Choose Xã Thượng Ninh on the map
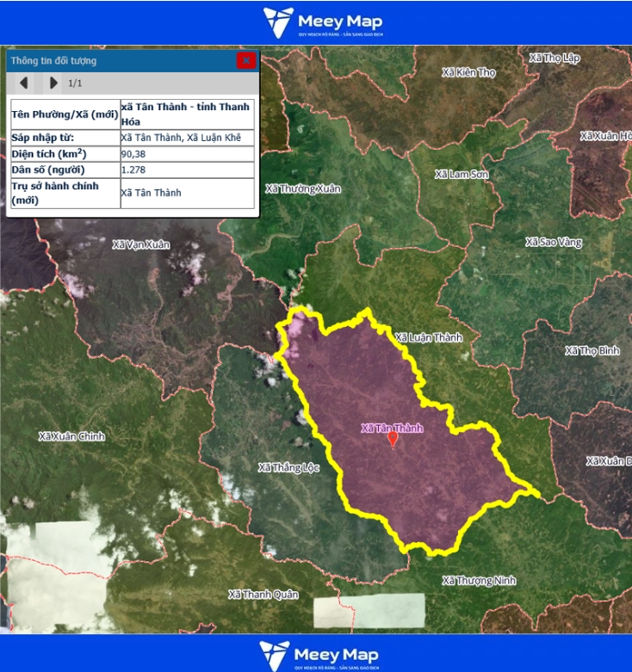The height and width of the screenshot is (672, 632). coord(479,581)
